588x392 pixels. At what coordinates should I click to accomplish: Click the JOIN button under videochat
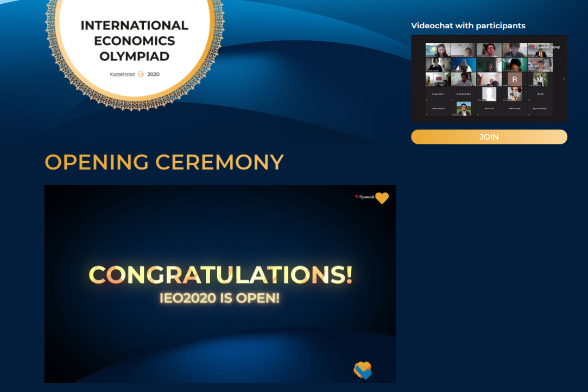point(489,137)
